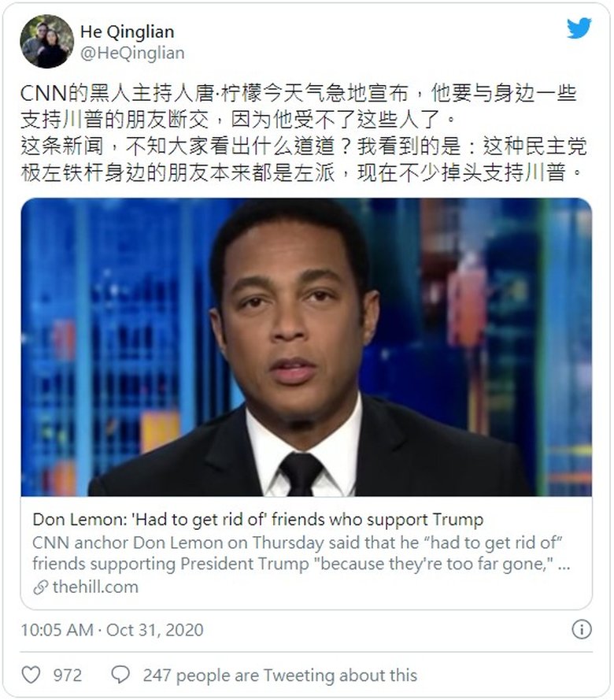Visit the thehill.com source link
This screenshot has width=614, height=700.
95,587
